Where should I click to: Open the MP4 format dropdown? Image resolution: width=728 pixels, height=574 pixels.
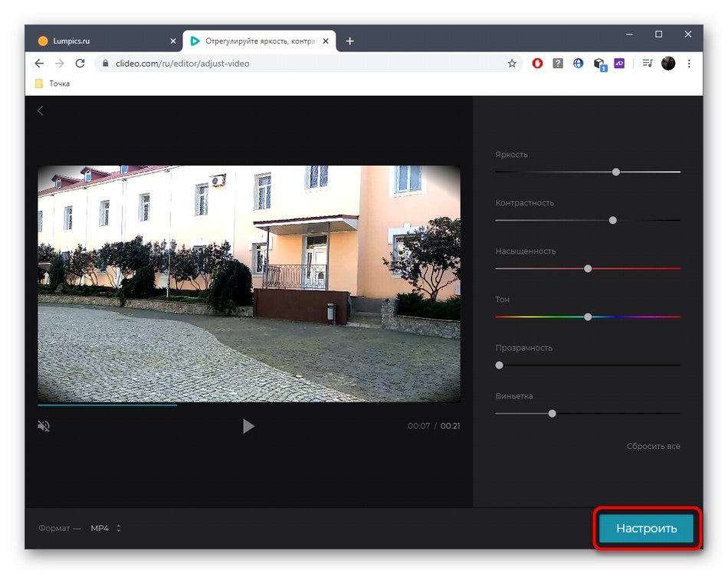point(106,528)
